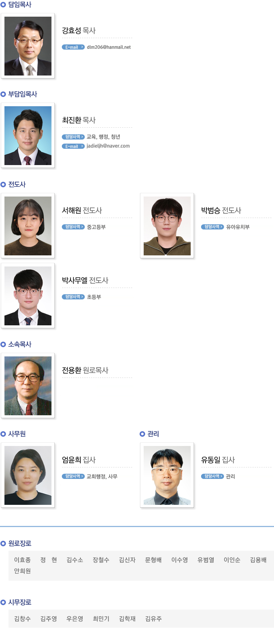View the 유동일 집사 portrait
Viewport: 274px width, 644px height.
point(167,475)
